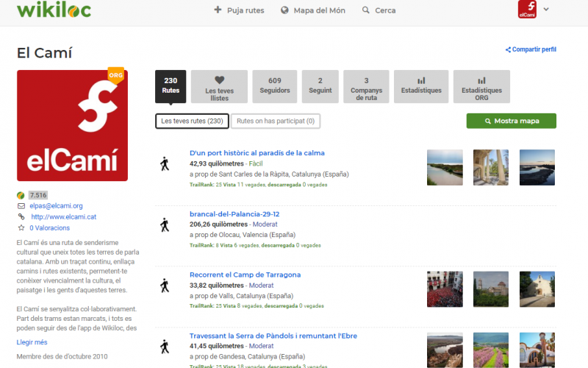
Task: Click the 33,82 quilòmetres distance text
Action: (217, 286)
